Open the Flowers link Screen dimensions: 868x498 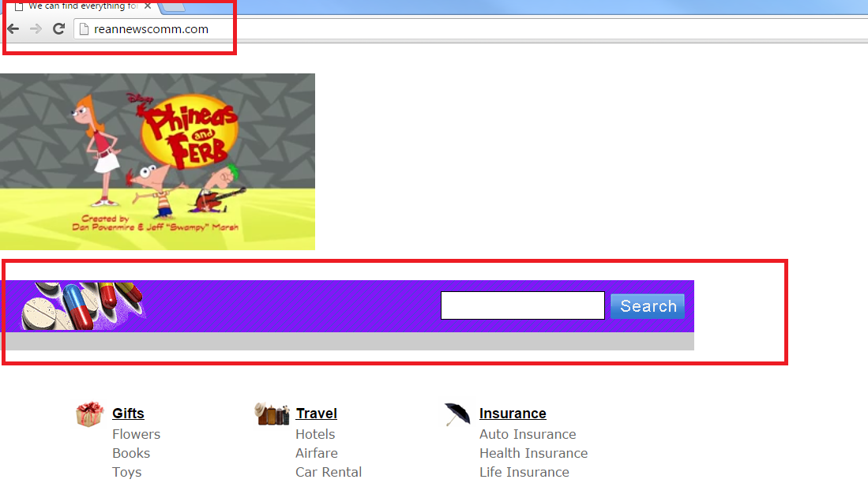pyautogui.click(x=136, y=434)
